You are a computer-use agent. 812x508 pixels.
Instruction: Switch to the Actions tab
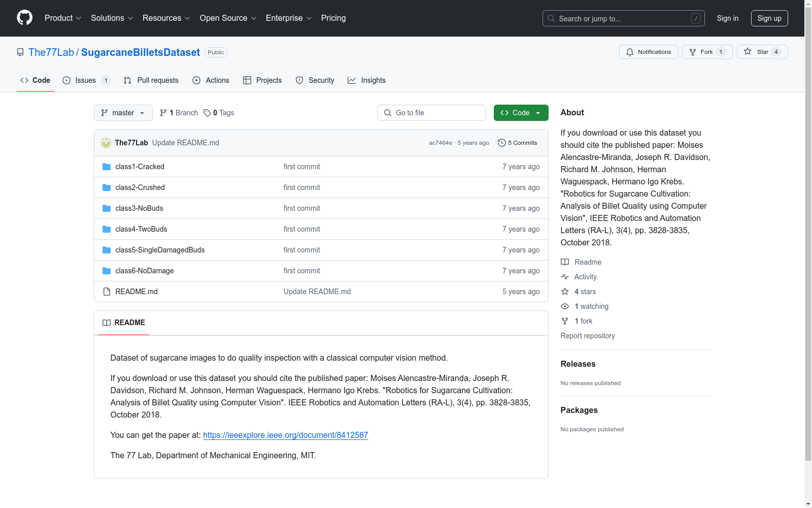211,80
